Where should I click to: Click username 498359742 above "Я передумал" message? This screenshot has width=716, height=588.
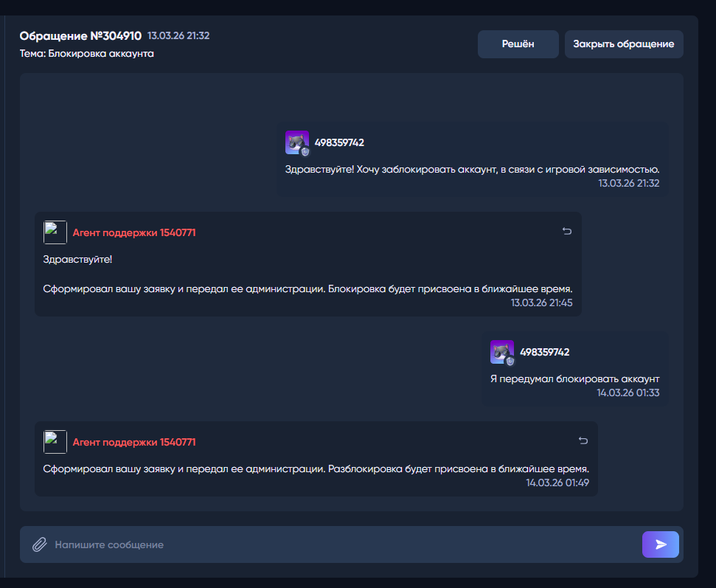[544, 352]
